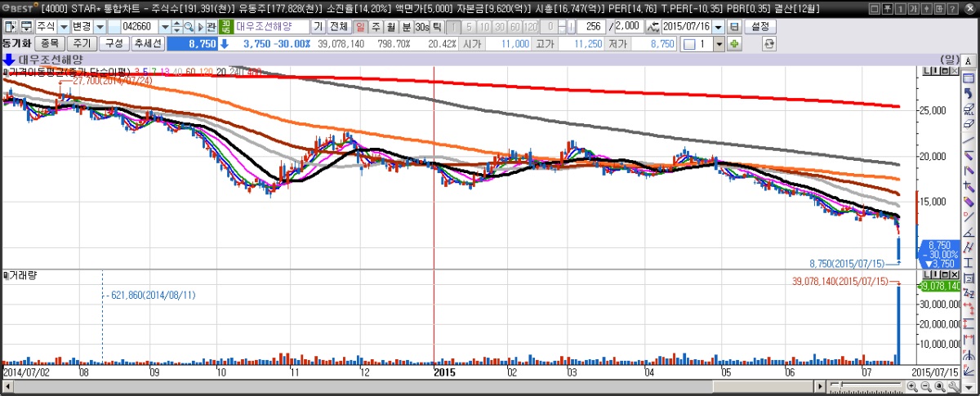Screen dimensions: 980x396
Task: Click the stock code up/down stepper
Action: pos(176,26)
